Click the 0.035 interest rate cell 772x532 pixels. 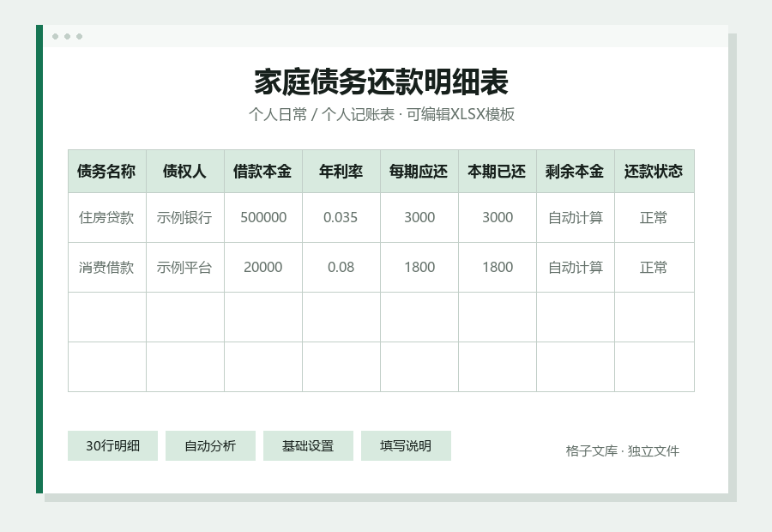341,217
